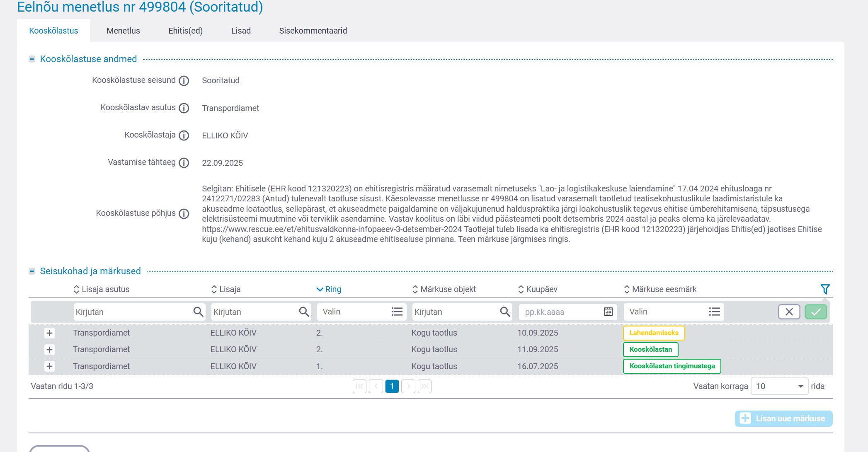The image size is (868, 452).
Task: Click Vaatan ridu 1-3/3 text
Action: click(x=62, y=386)
